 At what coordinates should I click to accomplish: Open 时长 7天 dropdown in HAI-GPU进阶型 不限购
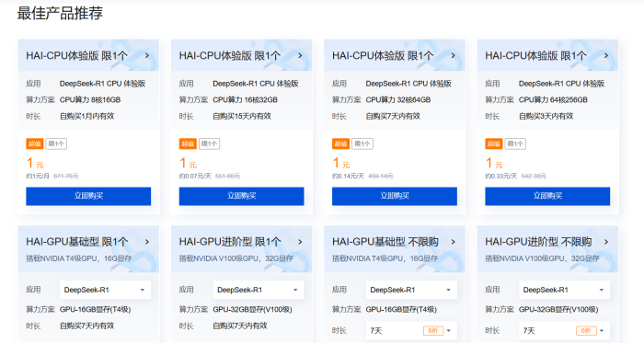tap(564, 331)
